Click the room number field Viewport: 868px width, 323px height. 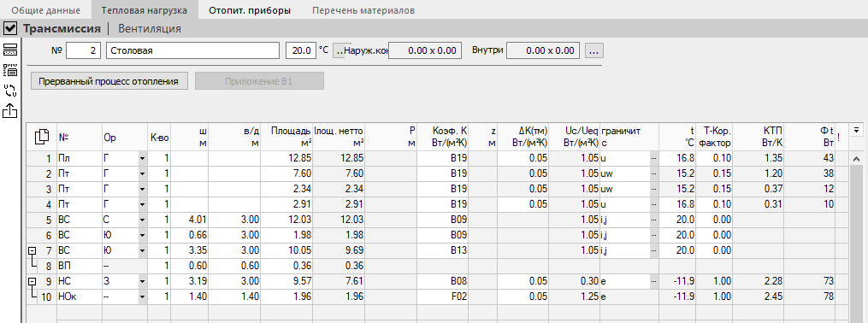[84, 50]
